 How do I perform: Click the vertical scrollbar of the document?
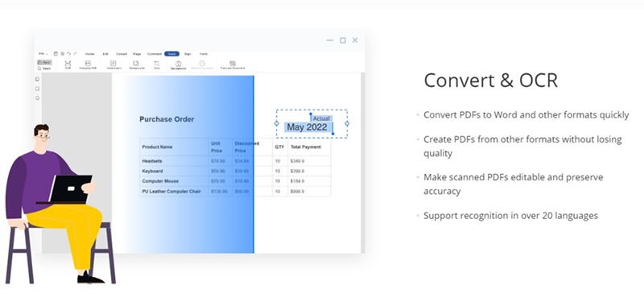pos(363,163)
